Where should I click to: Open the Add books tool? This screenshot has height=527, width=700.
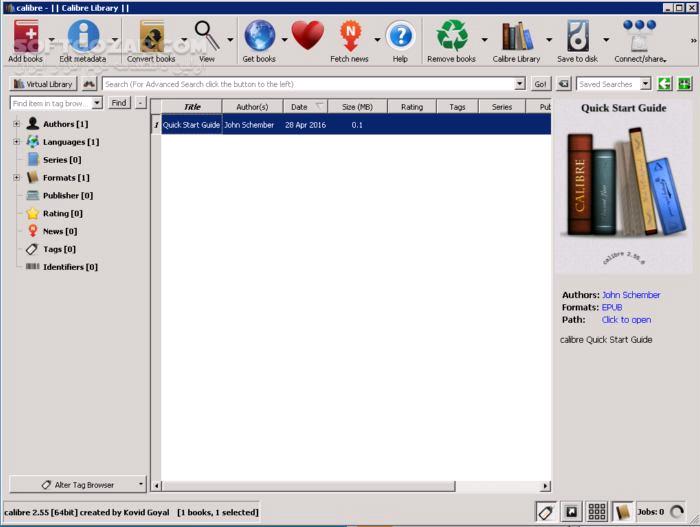25,41
